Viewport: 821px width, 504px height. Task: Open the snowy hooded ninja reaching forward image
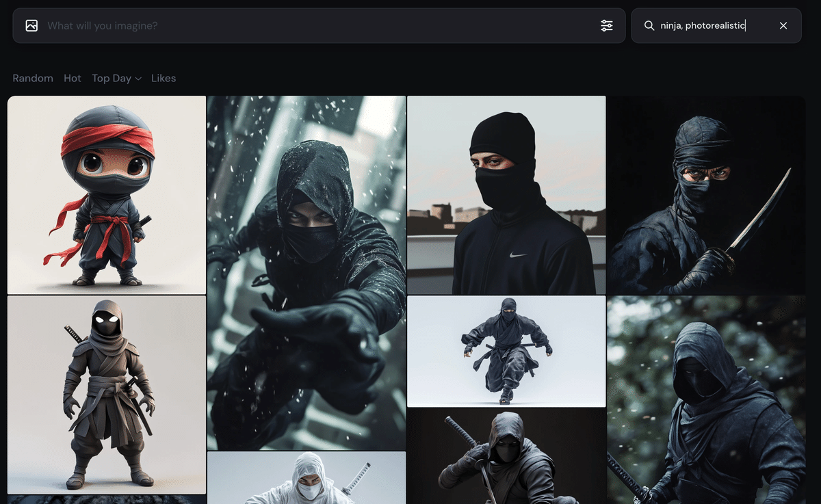click(307, 273)
